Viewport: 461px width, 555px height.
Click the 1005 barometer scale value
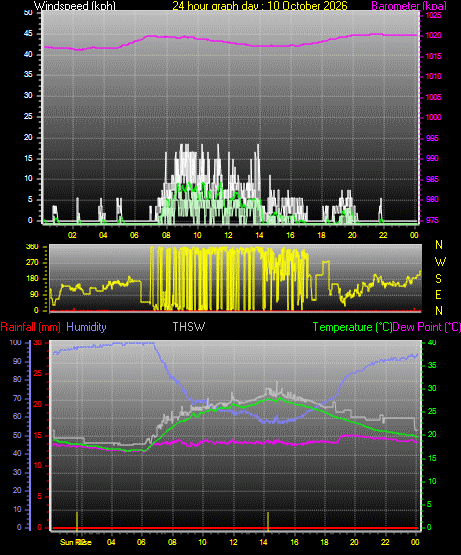coord(433,97)
